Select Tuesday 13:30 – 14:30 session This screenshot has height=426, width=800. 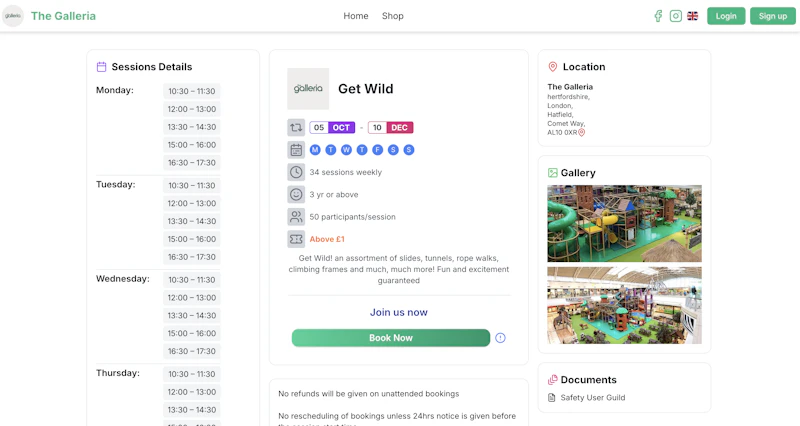coord(192,221)
